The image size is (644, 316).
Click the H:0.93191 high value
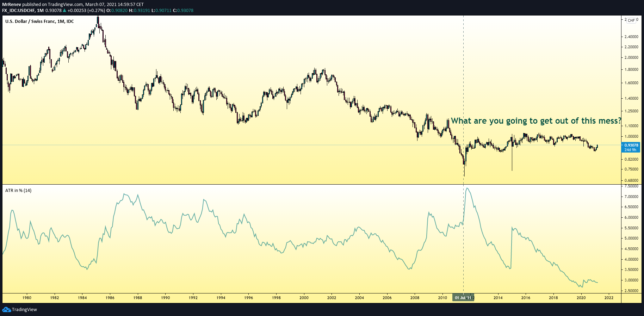(x=140, y=11)
